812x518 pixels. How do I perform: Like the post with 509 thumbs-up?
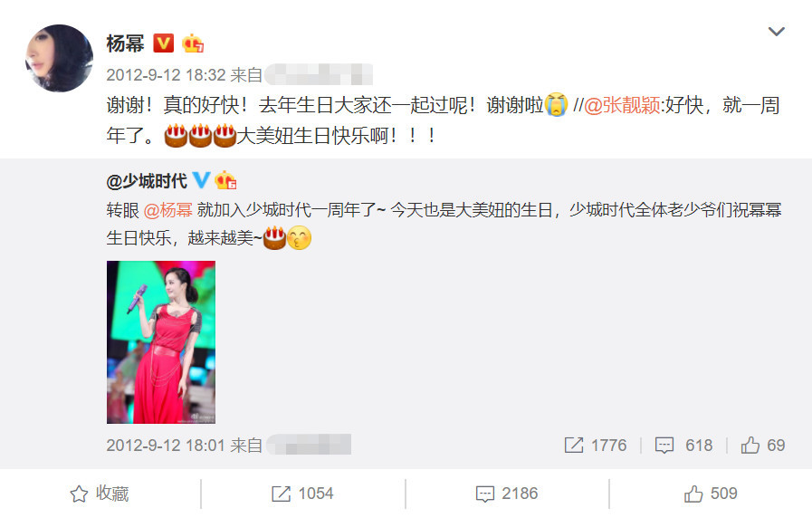tap(711, 494)
